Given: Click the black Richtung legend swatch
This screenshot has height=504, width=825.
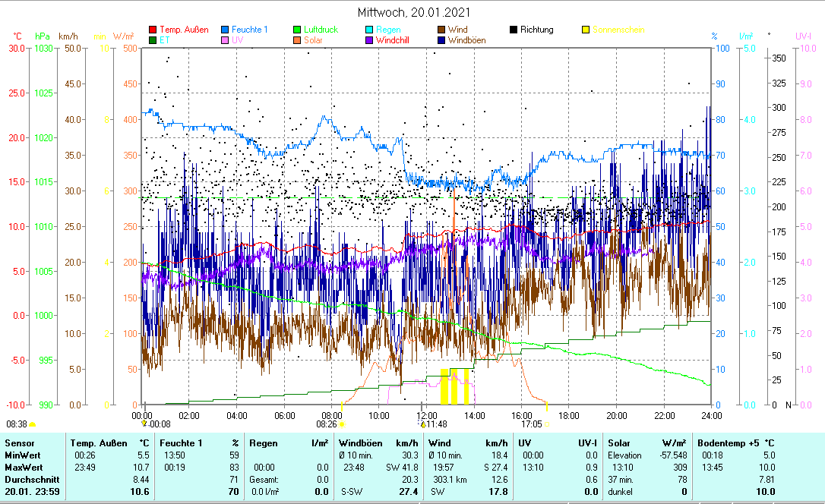Looking at the screenshot, I should click(514, 30).
